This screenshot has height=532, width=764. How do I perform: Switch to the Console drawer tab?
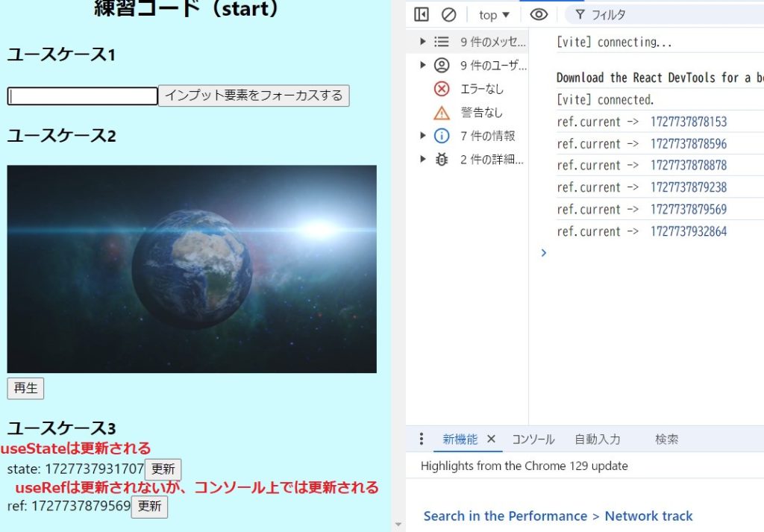(x=533, y=439)
